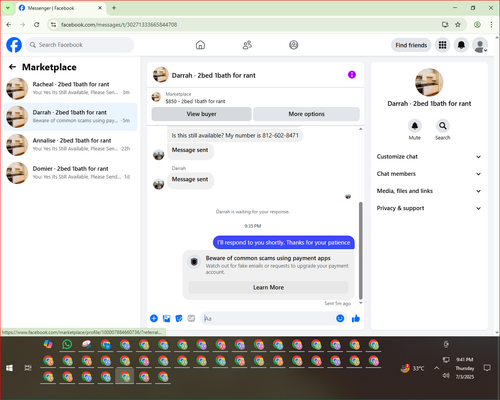
Task: Open the Facebook logo home link
Action: 14,45
